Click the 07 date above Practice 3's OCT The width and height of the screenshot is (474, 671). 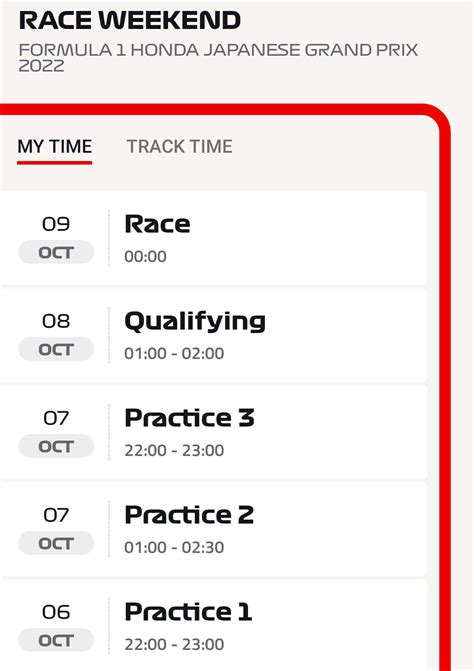[x=56, y=418]
